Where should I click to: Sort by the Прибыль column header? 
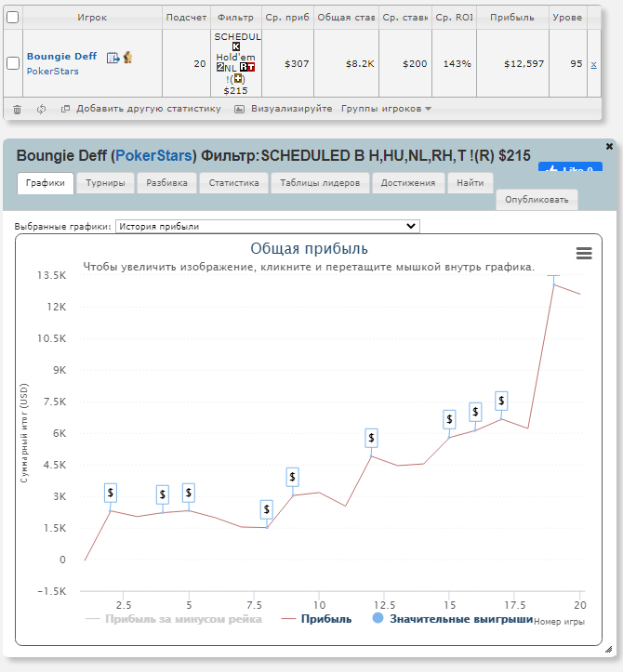(512, 18)
